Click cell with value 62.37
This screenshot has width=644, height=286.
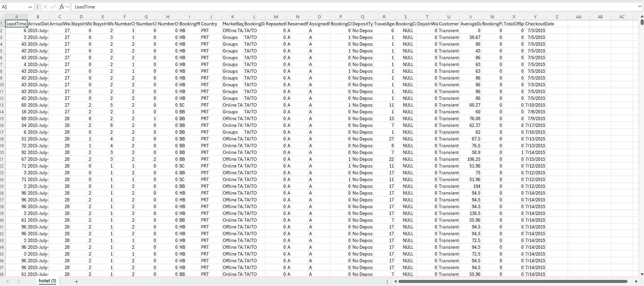pos(470,125)
